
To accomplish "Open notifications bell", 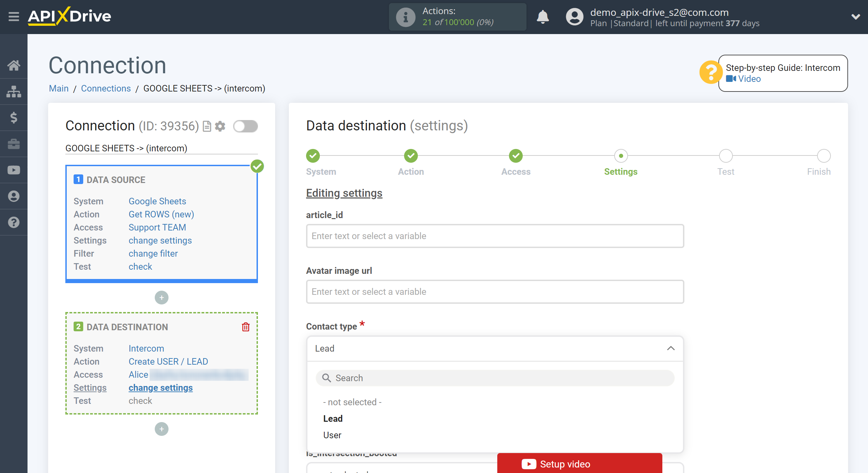I will (x=543, y=17).
